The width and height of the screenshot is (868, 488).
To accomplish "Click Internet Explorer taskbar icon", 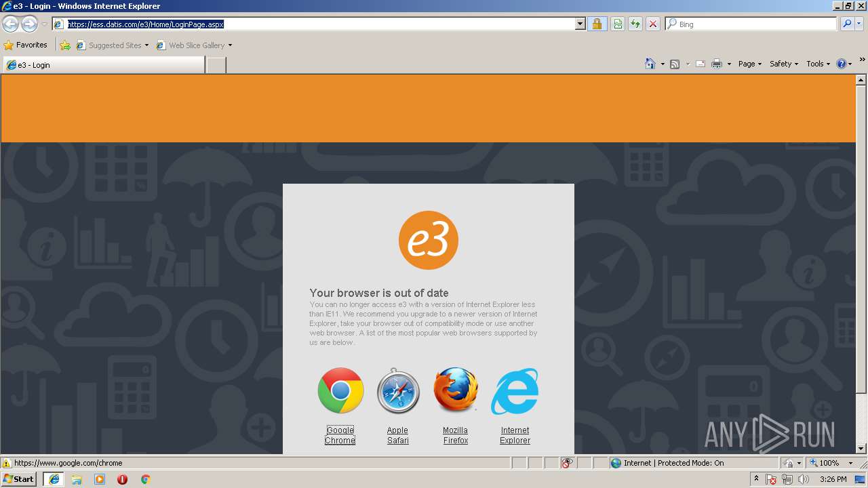I will pos(54,479).
